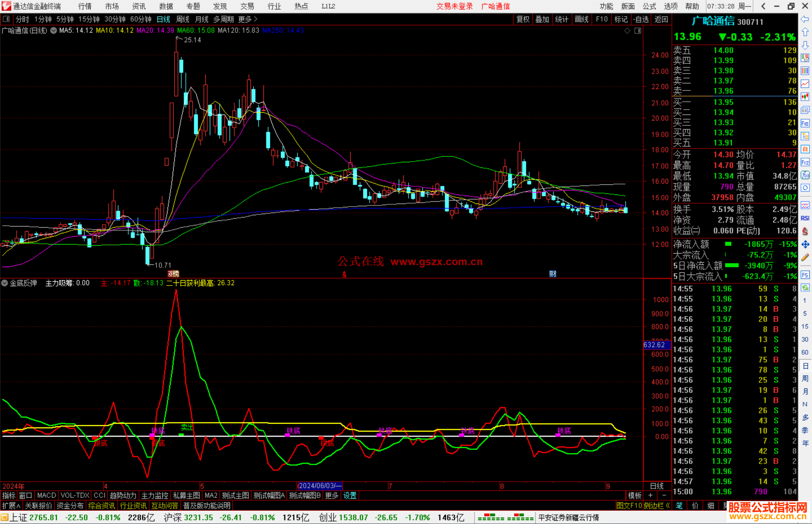Click the RSI indicator sidebar icon

pos(805,218)
